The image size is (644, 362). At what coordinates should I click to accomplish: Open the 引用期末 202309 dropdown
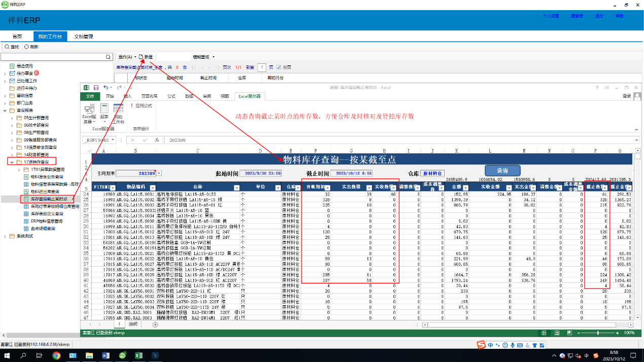(159, 173)
